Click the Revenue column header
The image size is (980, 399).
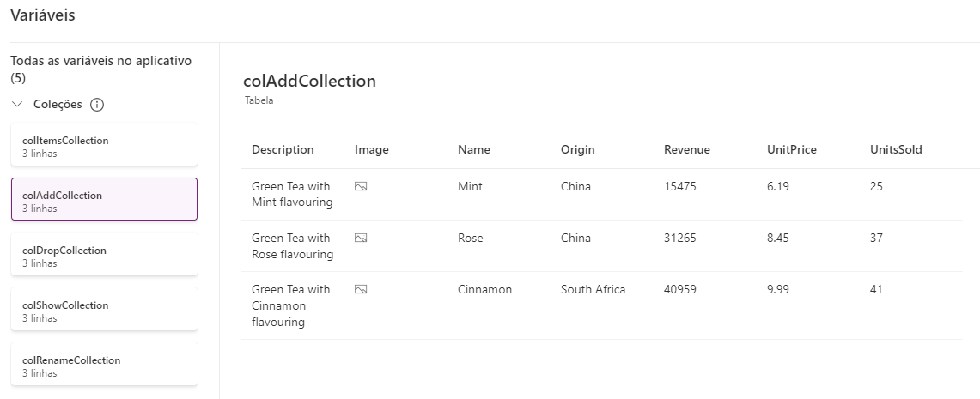coord(687,149)
